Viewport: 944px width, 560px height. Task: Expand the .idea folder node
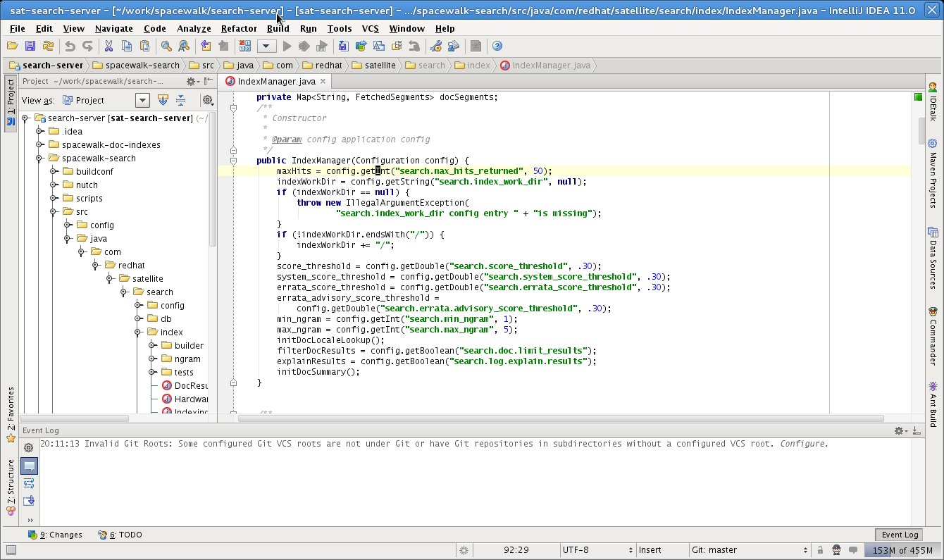click(x=39, y=132)
